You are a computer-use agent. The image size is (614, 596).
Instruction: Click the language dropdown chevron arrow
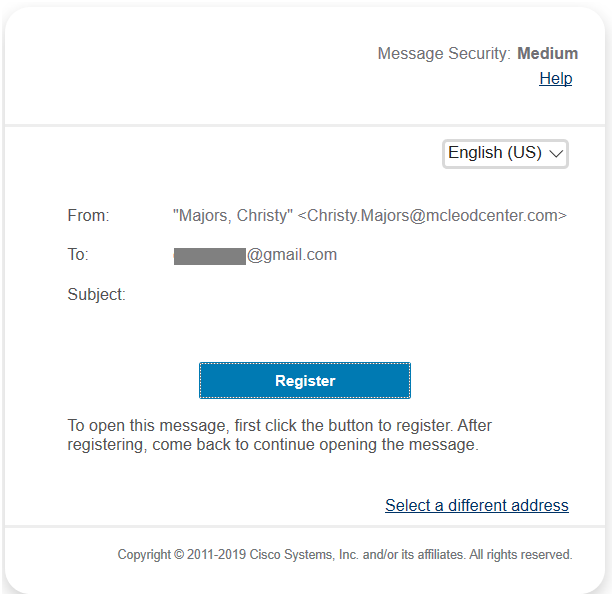pos(557,154)
